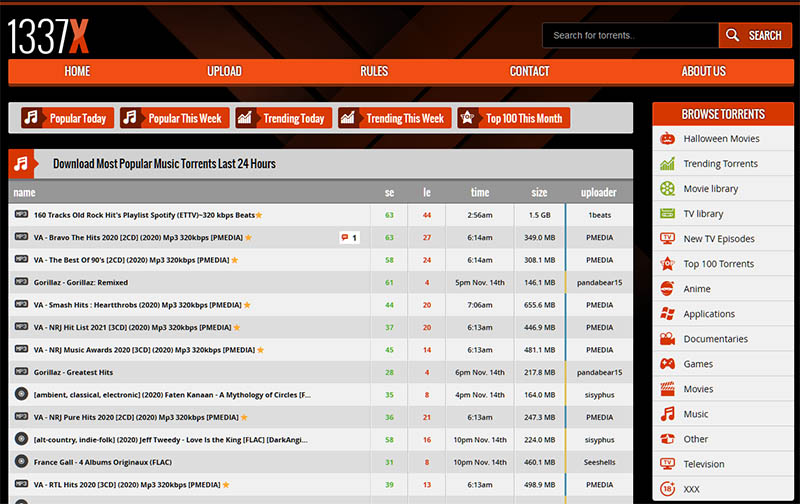Screen dimensions: 800x504
Task: Open Gorillaz - Greatest Hits torrent
Action: tap(73, 372)
